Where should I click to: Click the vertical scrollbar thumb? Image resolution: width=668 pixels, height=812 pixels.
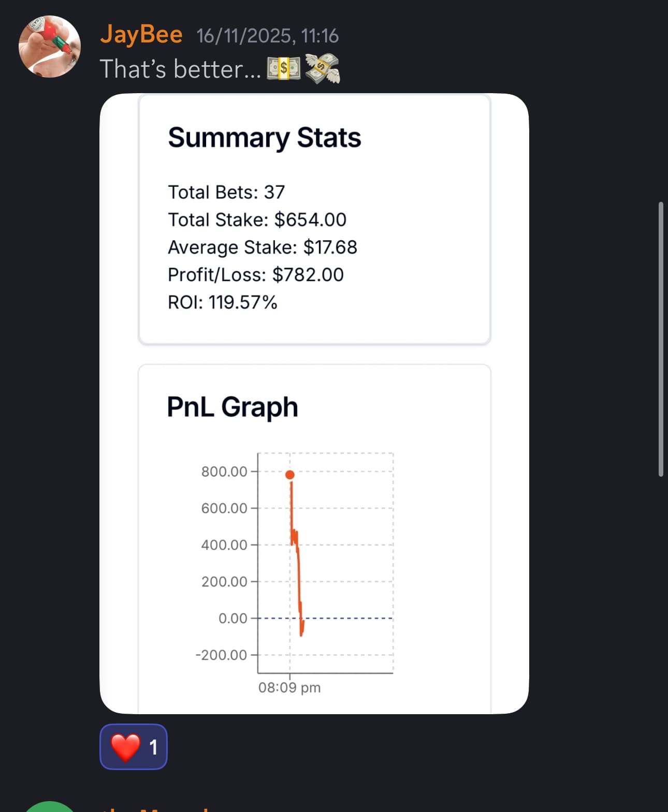coord(661,339)
